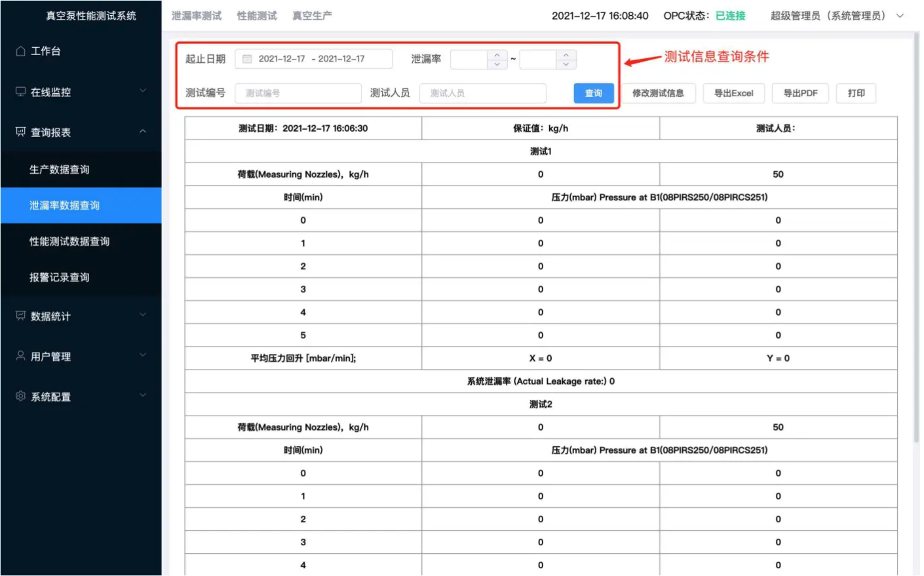Increase the first 泄漏率 value
The height and width of the screenshot is (576, 924).
pyautogui.click(x=497, y=55)
